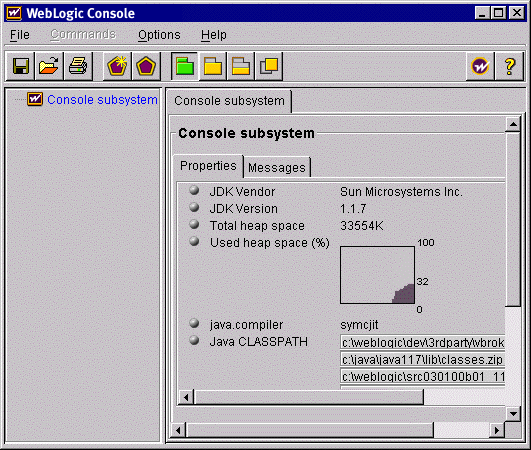Click the Console subsystem tree node icon
Screen dimensions: 531x450
click(35, 99)
